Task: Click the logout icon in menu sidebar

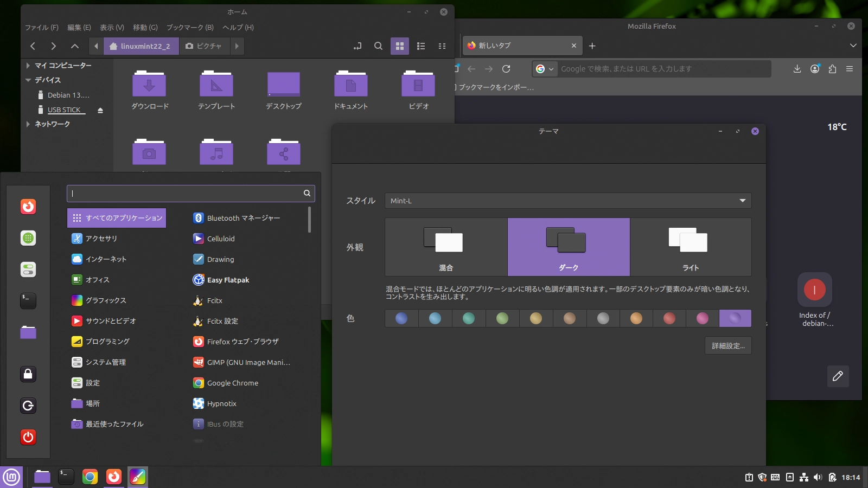Action: 28,406
